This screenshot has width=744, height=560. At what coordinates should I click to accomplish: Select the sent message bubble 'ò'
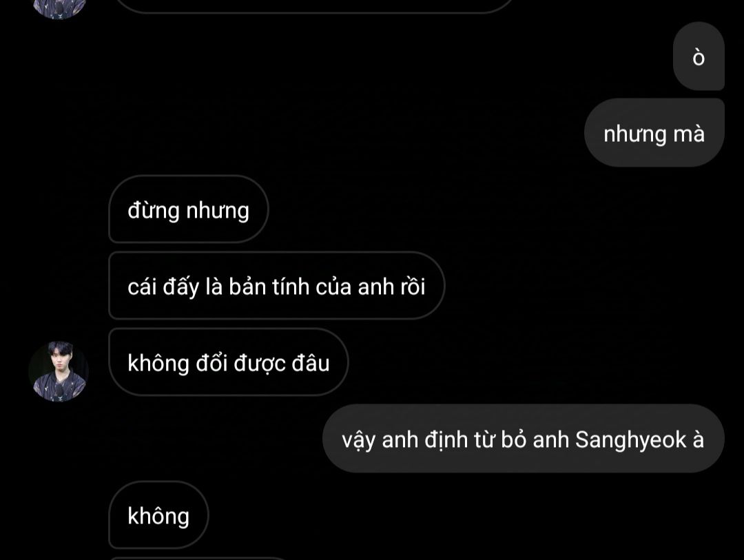point(699,56)
